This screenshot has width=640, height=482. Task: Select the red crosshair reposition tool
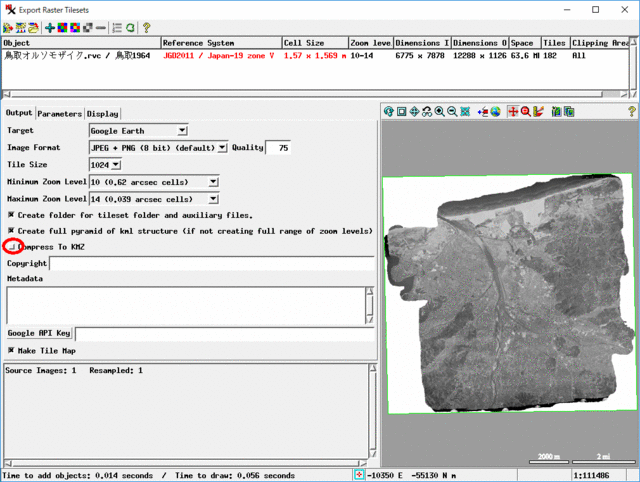tap(513, 111)
